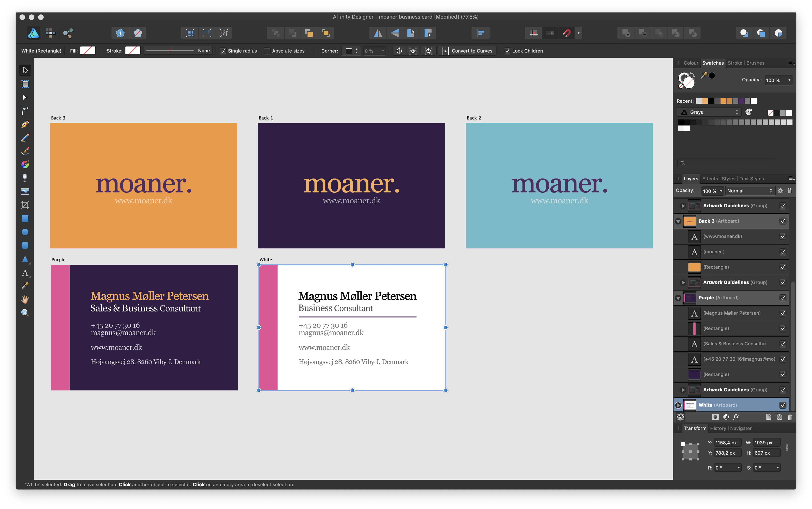Switch to Brushes tab
812x509 pixels.
(x=755, y=63)
